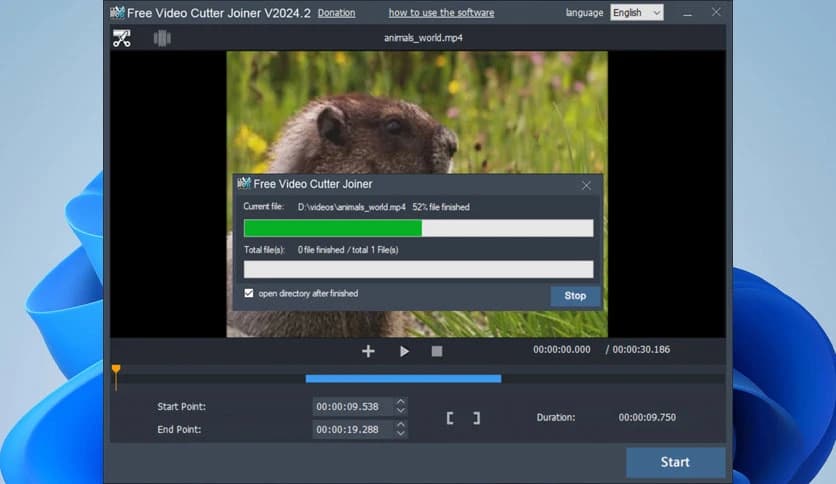
Task: Stop video playback with the square icon
Action: [437, 351]
